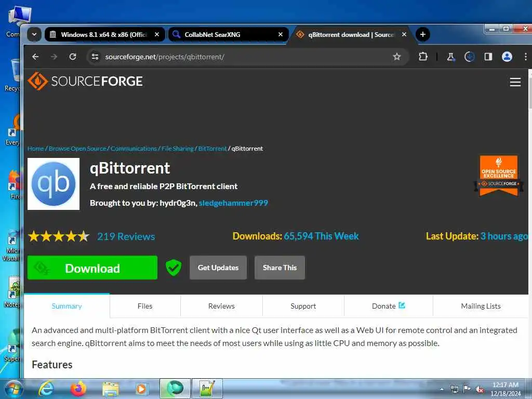Close the qBittorrent download tab
The width and height of the screenshot is (532, 399).
pos(404,34)
